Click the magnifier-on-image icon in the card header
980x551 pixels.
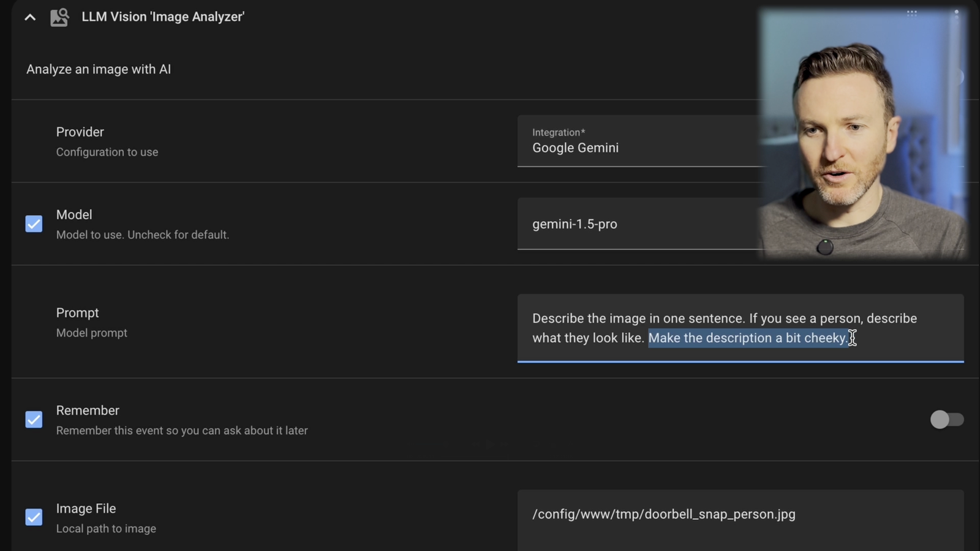[x=59, y=17]
